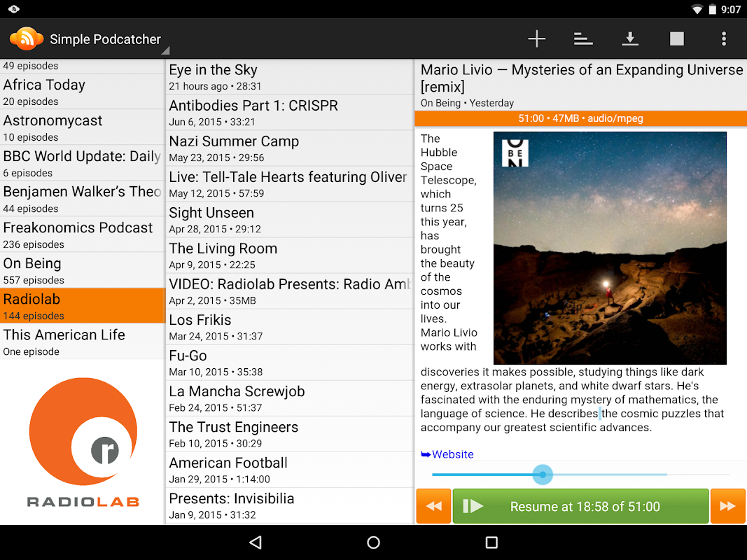Open the Los Frikis episode
The height and width of the screenshot is (560, 747).
tap(290, 327)
